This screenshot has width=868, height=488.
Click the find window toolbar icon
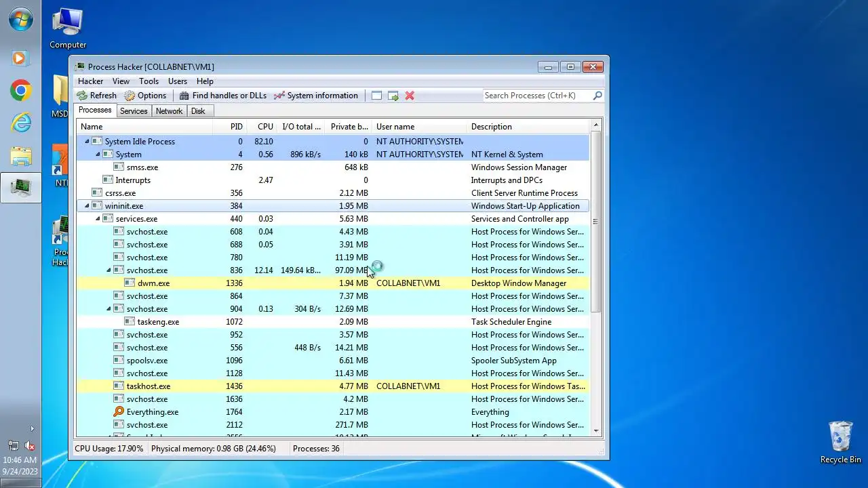tap(376, 96)
